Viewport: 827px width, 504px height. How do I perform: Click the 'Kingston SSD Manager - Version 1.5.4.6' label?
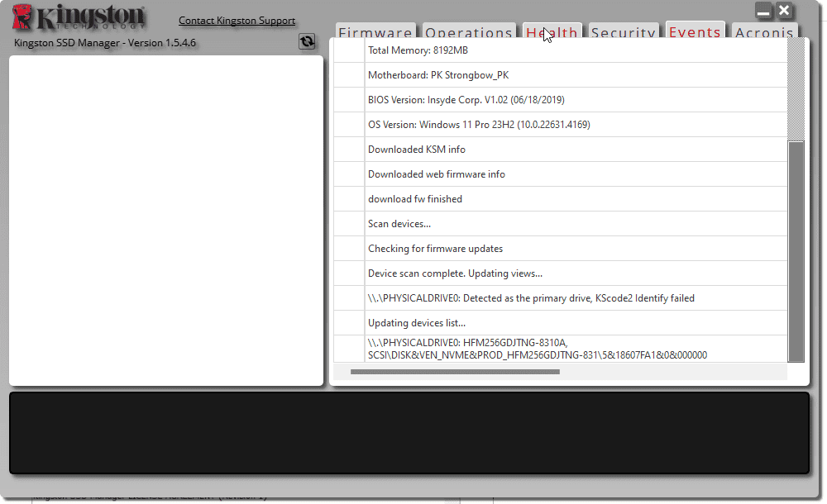click(105, 43)
